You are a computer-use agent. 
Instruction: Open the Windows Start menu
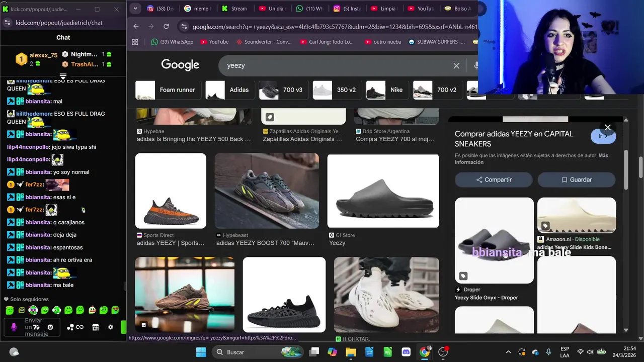pyautogui.click(x=201, y=352)
